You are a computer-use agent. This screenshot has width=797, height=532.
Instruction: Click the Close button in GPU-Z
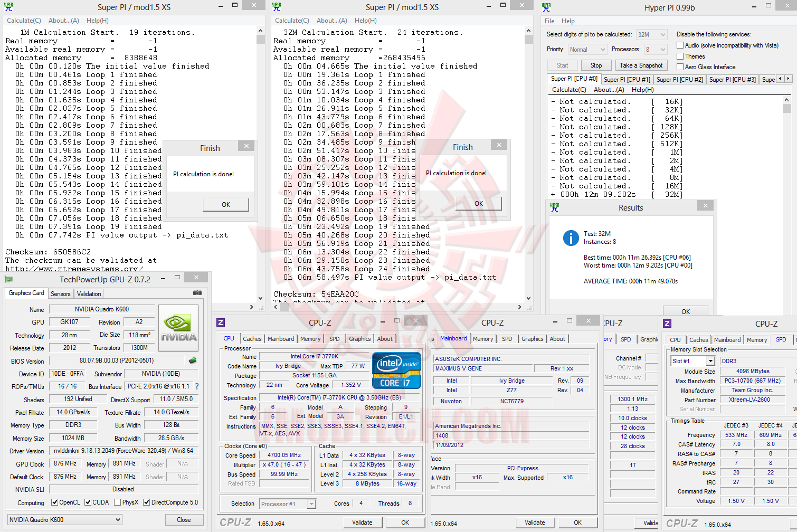[x=184, y=520]
